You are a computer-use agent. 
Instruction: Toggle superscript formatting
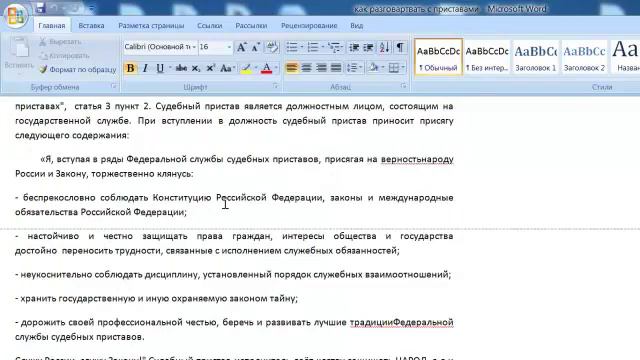click(x=210, y=68)
